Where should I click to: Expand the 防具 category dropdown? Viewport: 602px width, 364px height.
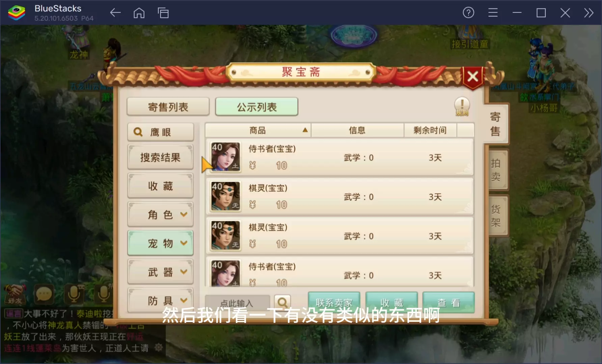pos(160,300)
